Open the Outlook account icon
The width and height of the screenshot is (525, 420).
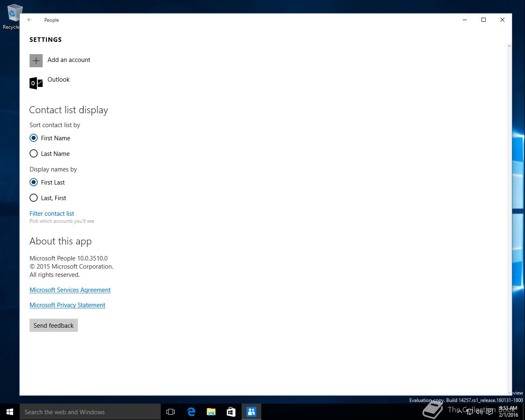(36, 83)
